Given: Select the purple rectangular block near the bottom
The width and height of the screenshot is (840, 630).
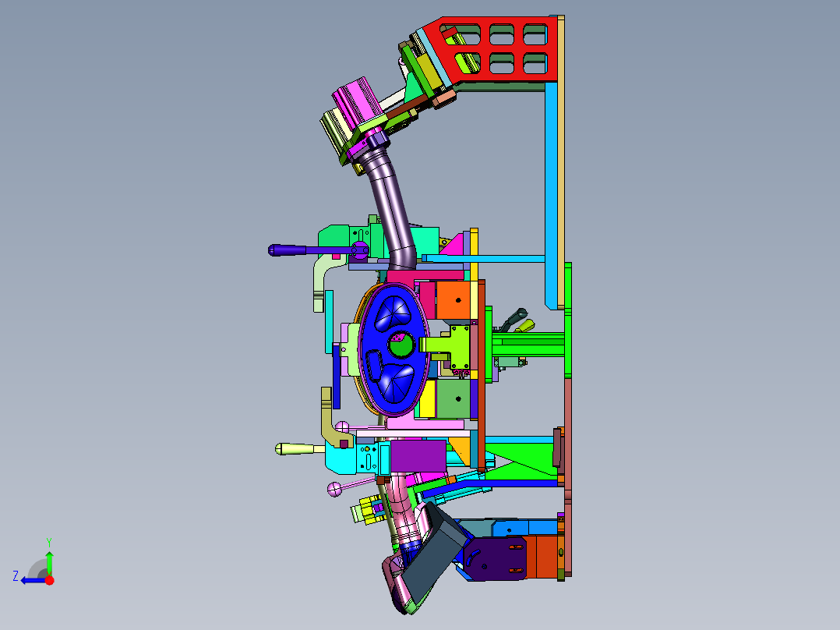Looking at the screenshot, I should (418, 456).
